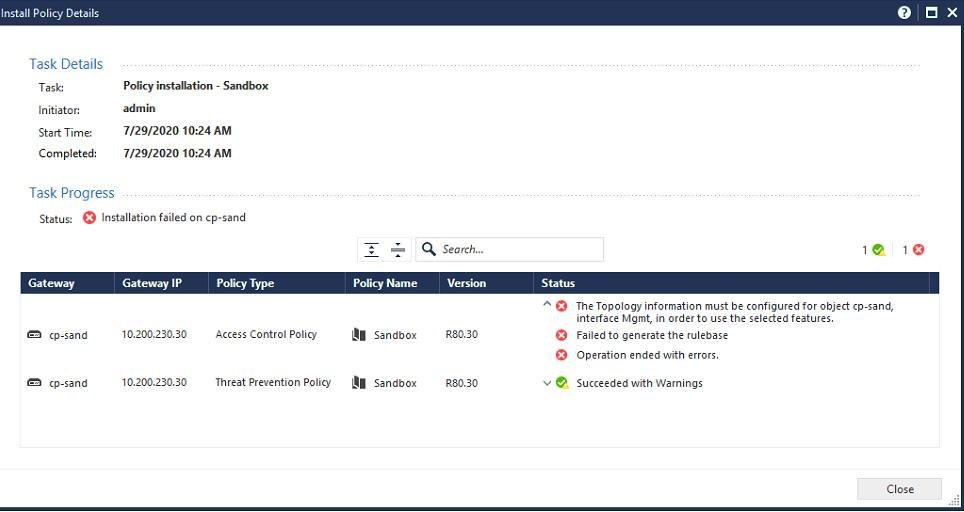Click error icon next to Topology information message

(x=561, y=306)
